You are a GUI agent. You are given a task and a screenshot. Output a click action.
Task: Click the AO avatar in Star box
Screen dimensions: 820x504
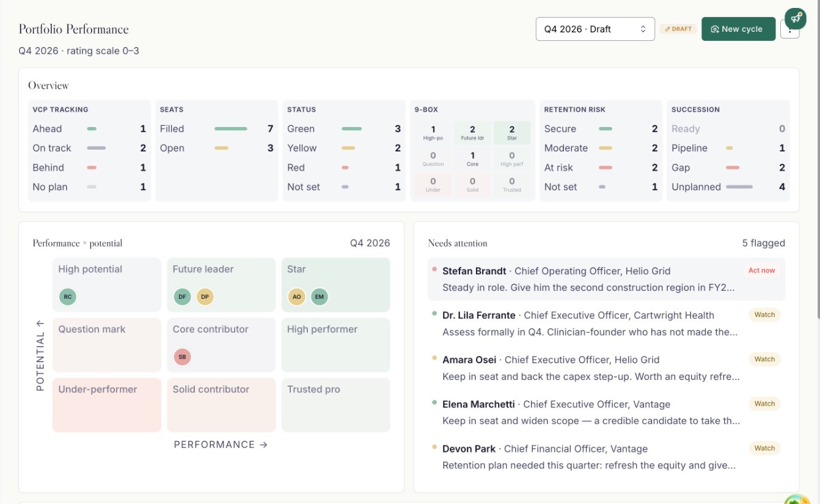click(296, 297)
